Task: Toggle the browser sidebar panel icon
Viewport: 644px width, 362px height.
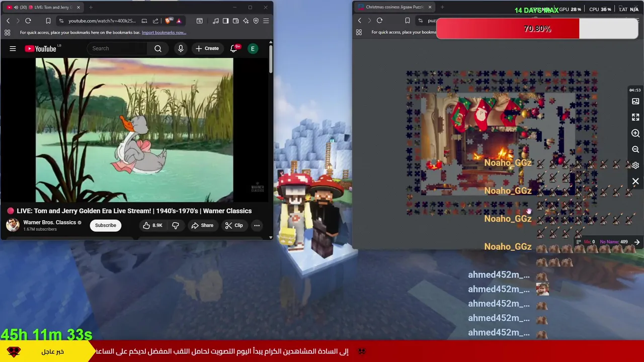Action: pyautogui.click(x=225, y=21)
